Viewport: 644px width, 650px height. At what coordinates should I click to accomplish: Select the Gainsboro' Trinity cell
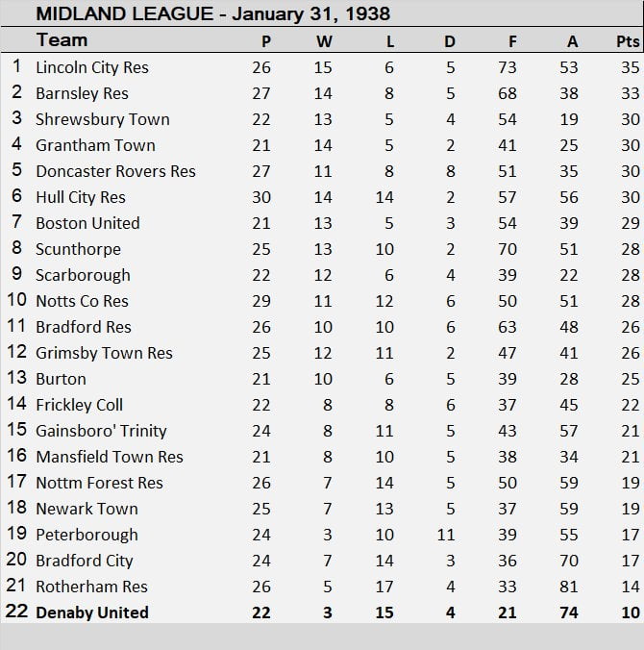(101, 431)
